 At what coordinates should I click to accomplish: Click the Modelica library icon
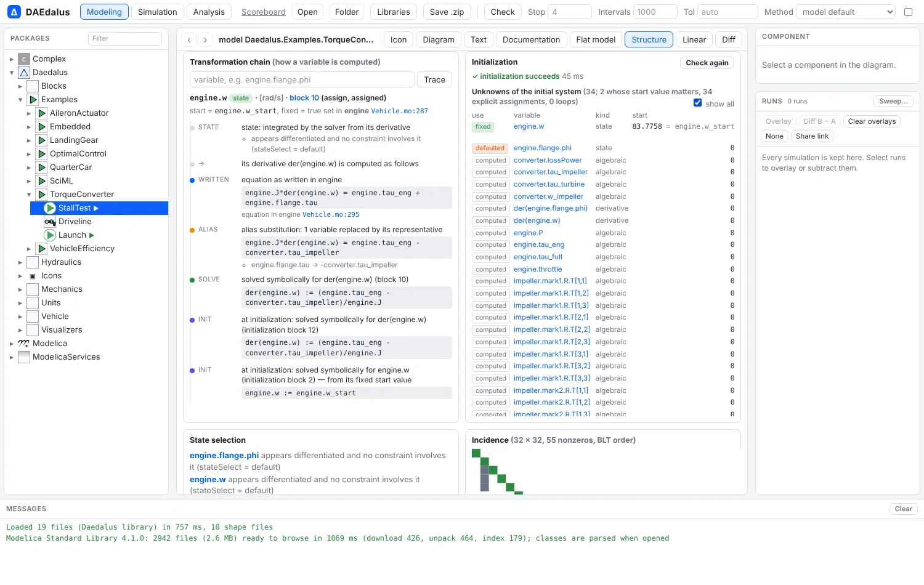pyautogui.click(x=24, y=344)
